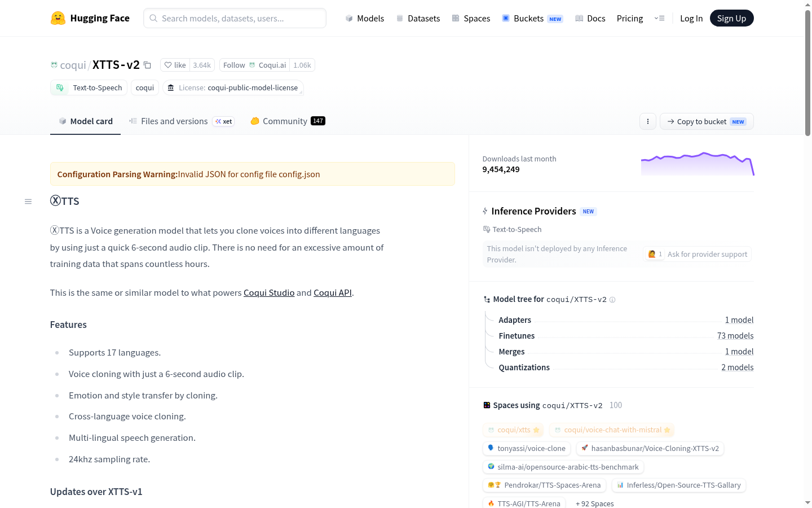812x508 pixels.
Task: Click the Sign Up button
Action: coord(731,18)
